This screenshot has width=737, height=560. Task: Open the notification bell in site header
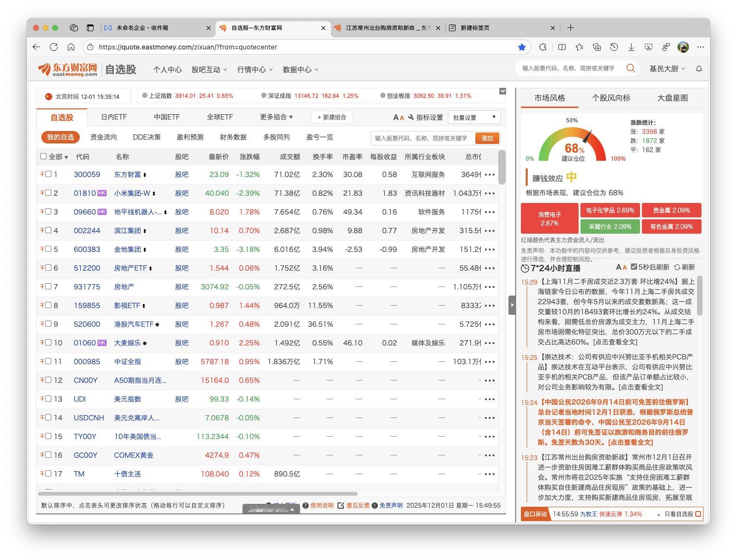(x=699, y=69)
